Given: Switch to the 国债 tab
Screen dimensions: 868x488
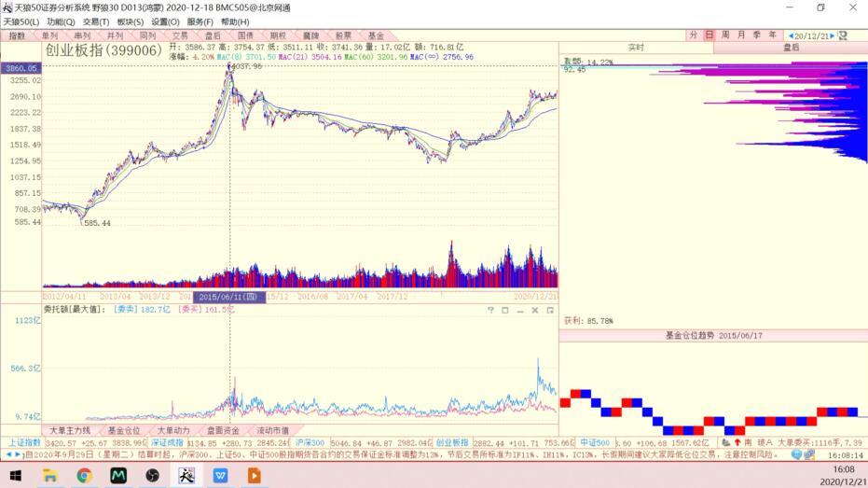Looking at the screenshot, I should [245, 35].
